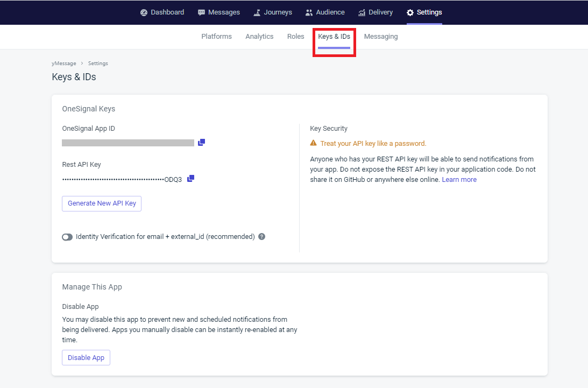
Task: Open the Messaging settings tab
Action: coord(381,37)
